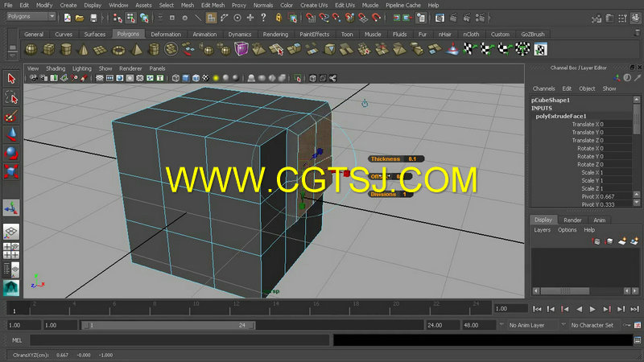Select the arrow Select Tool in toolbox
This screenshot has height=362, width=644.
tap(11, 78)
